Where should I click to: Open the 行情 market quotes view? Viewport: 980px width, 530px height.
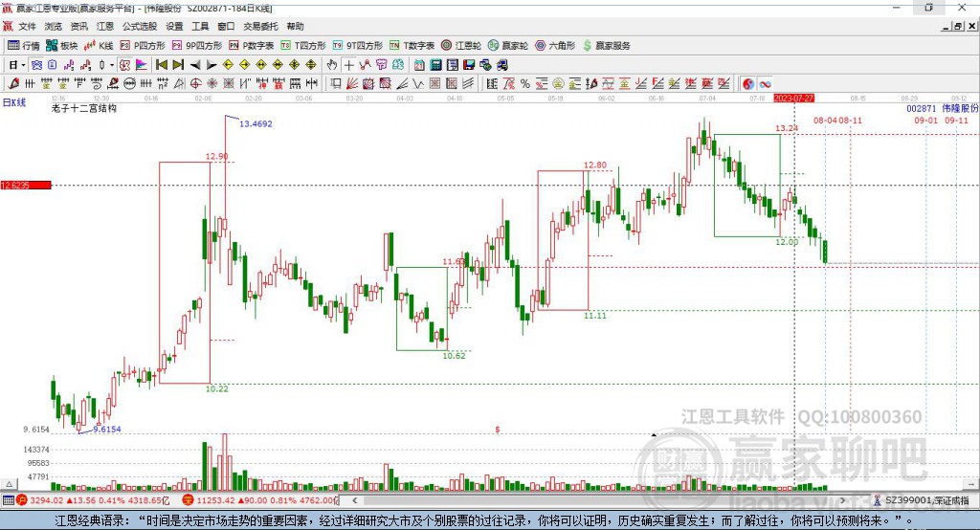[x=24, y=46]
